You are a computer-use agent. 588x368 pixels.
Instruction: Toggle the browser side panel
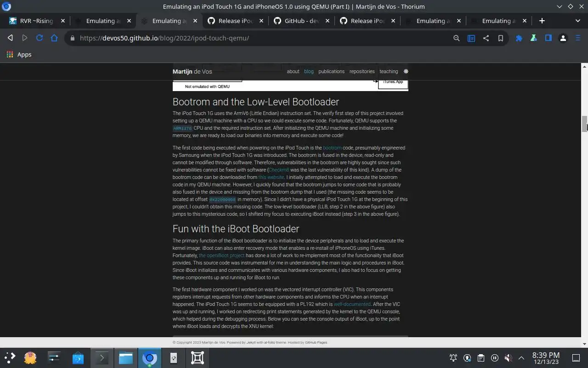(548, 38)
